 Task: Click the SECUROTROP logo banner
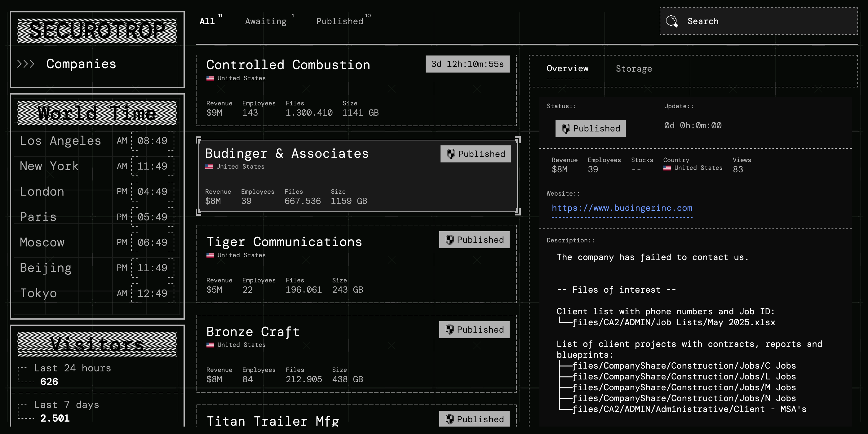coord(97,31)
